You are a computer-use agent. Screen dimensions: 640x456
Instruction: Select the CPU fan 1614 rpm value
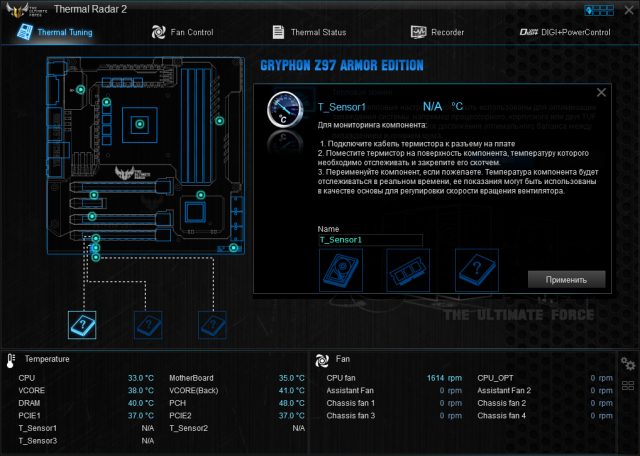[x=444, y=378]
